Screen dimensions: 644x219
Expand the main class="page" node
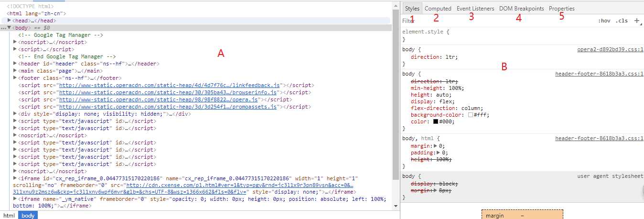tap(15, 71)
